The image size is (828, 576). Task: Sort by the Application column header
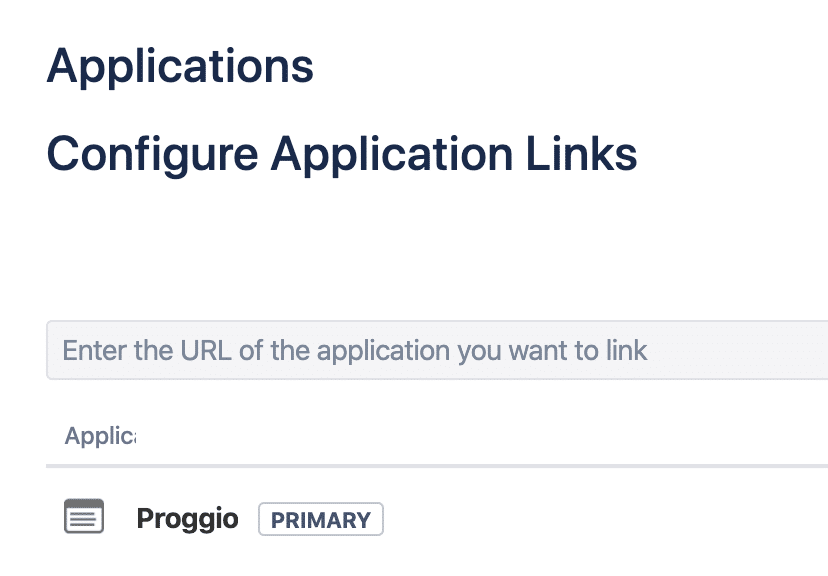[100, 436]
